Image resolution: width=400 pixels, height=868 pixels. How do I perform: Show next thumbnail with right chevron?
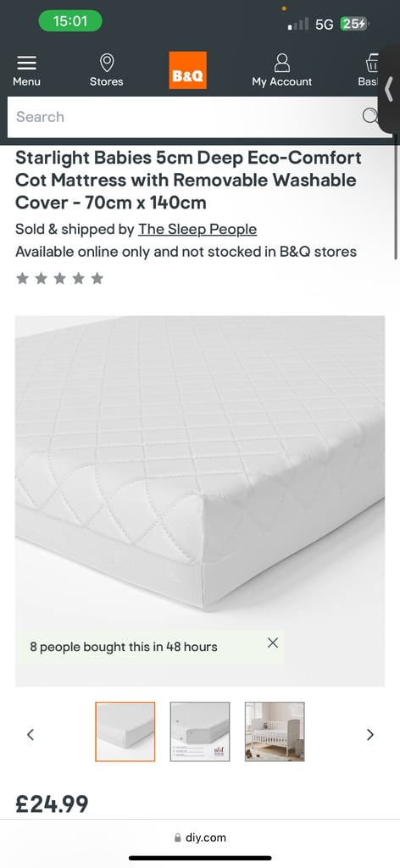[x=370, y=735]
